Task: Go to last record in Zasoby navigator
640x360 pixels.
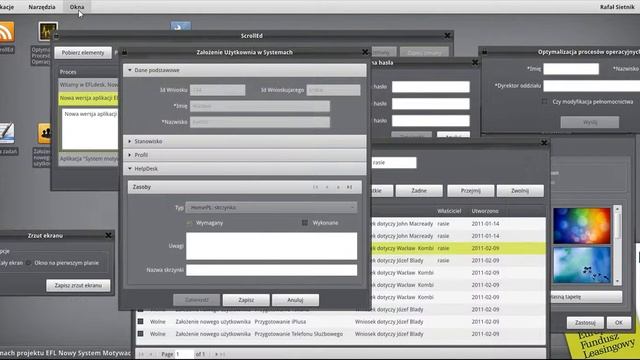Action: point(349,187)
